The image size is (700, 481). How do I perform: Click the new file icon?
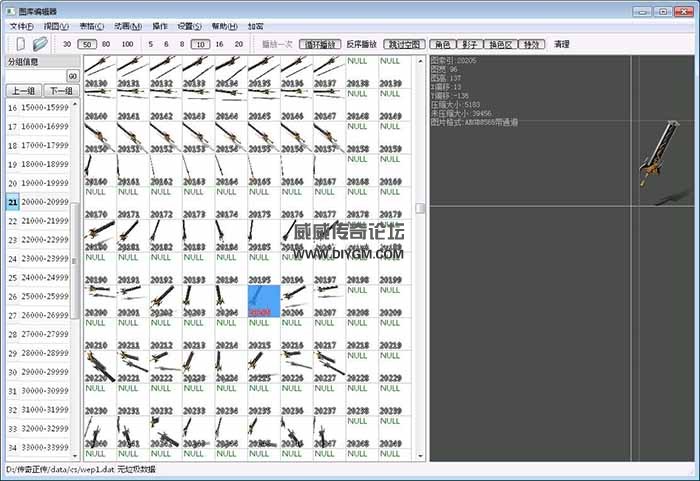coord(21,44)
